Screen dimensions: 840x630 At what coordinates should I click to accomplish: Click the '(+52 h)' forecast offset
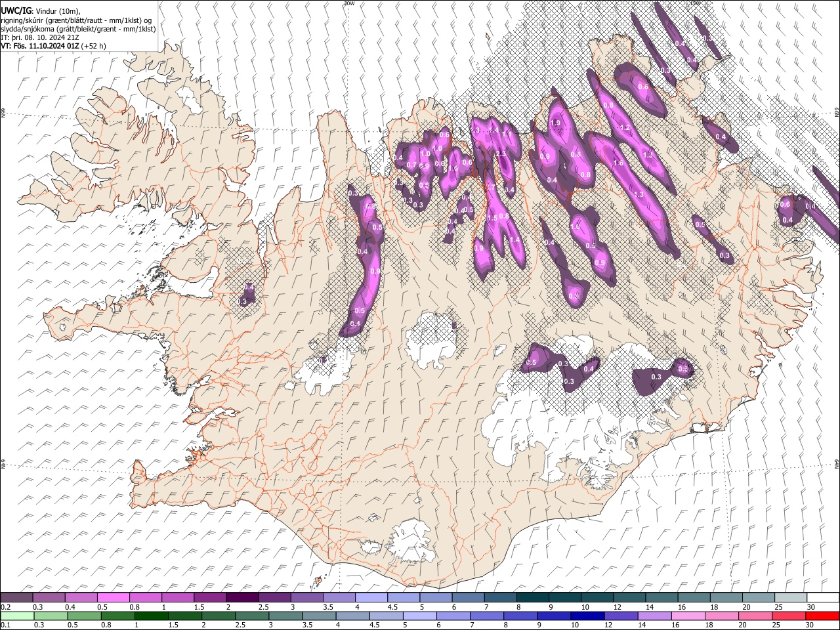94,46
